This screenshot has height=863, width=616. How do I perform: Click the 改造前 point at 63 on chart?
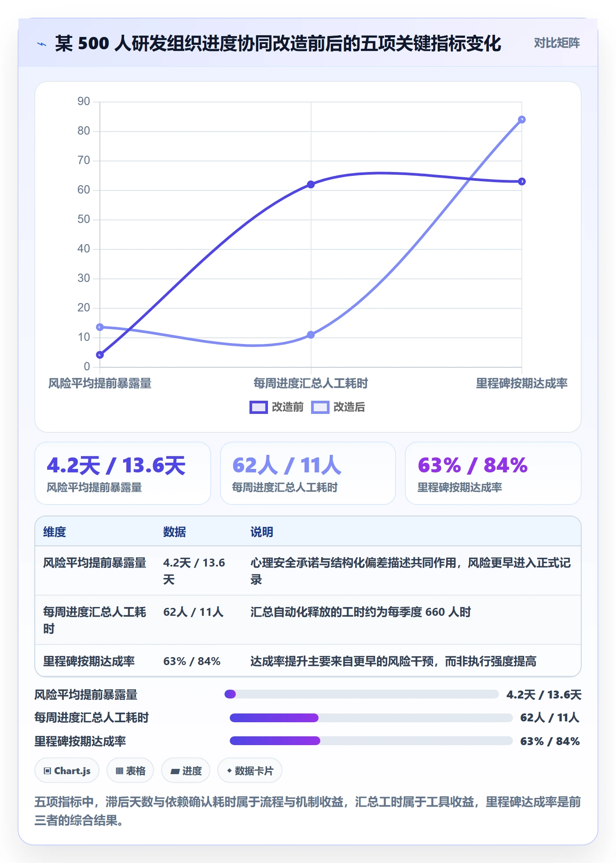click(521, 181)
